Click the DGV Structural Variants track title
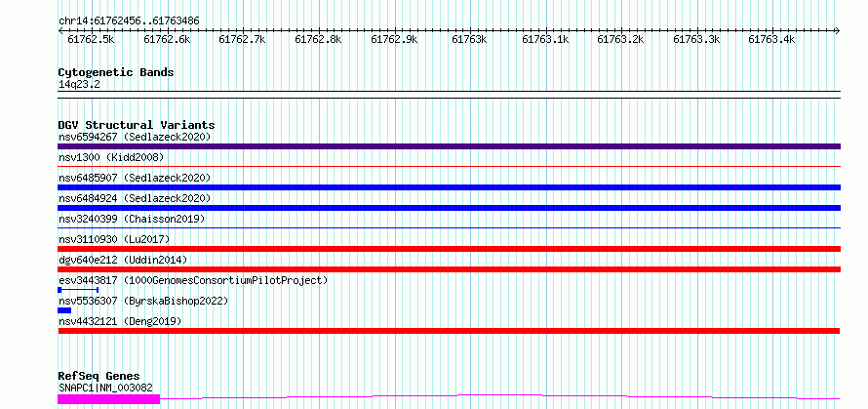Image resolution: width=868 pixels, height=409 pixels. point(137,125)
